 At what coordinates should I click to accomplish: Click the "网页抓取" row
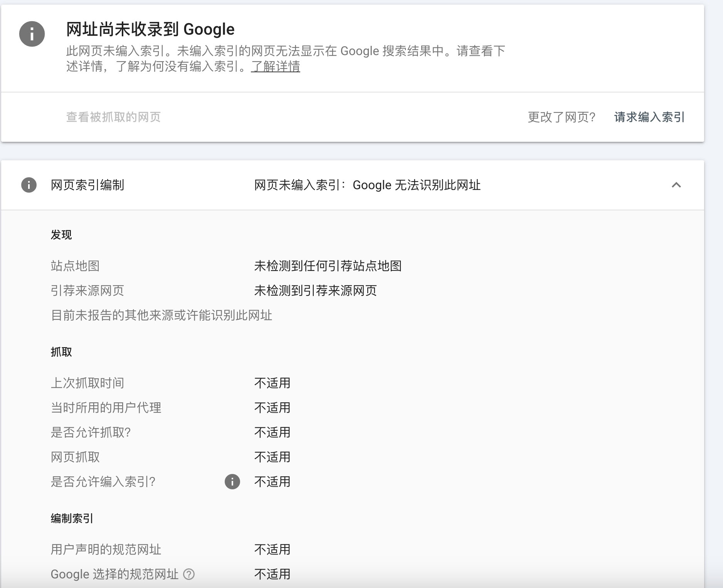(75, 457)
